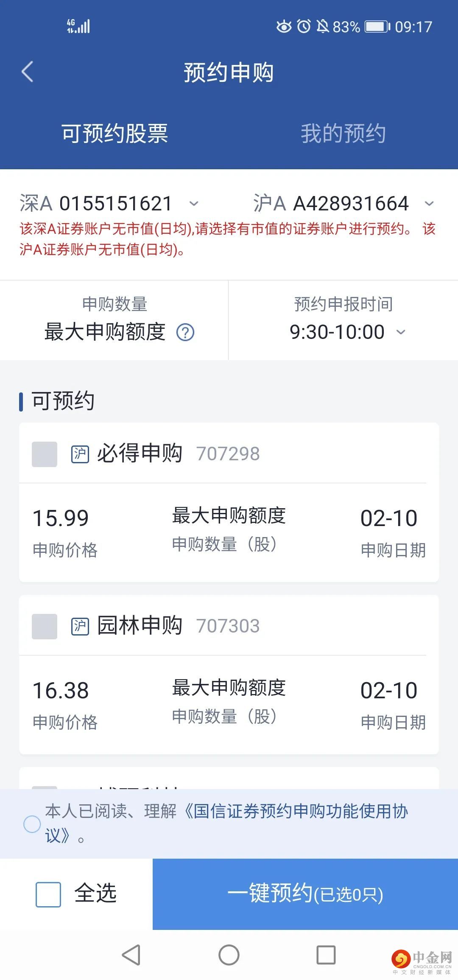Open the 国信证券预约申购功能使用协议 link
Screen dimensions: 458x980
point(297,811)
